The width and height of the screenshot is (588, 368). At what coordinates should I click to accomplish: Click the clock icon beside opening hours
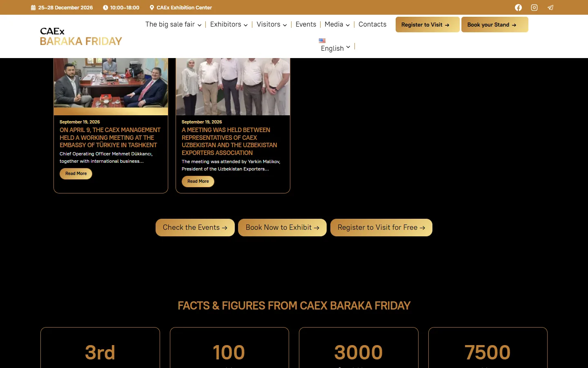(105, 7)
